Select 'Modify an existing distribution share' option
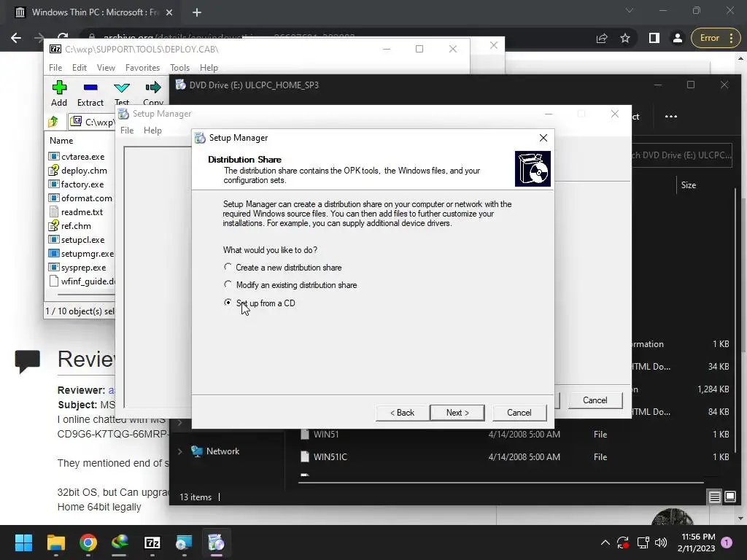Screen dimensions: 747x560 (290, 285)
